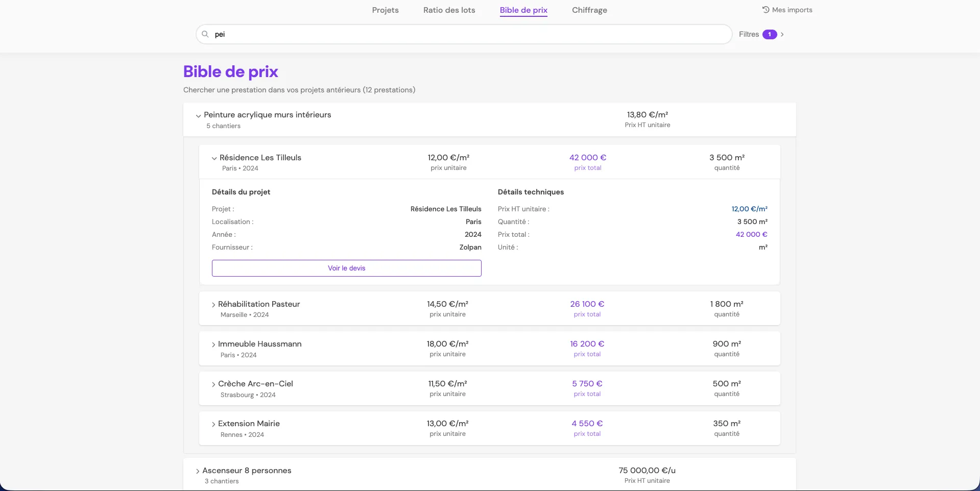Click the 1 800 m² quantity
980x491 pixels.
pos(727,304)
